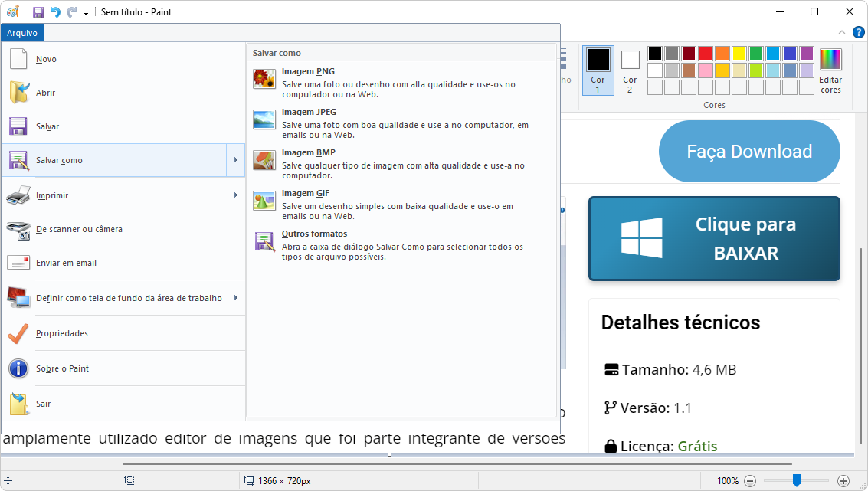Select Enviar em email entry
This screenshot has width=868, height=491.
tap(123, 263)
